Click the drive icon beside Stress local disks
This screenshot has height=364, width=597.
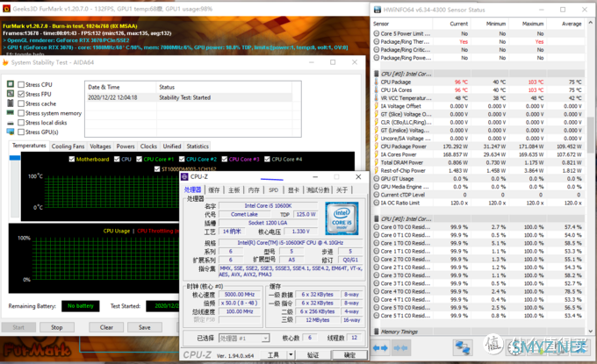click(x=11, y=123)
